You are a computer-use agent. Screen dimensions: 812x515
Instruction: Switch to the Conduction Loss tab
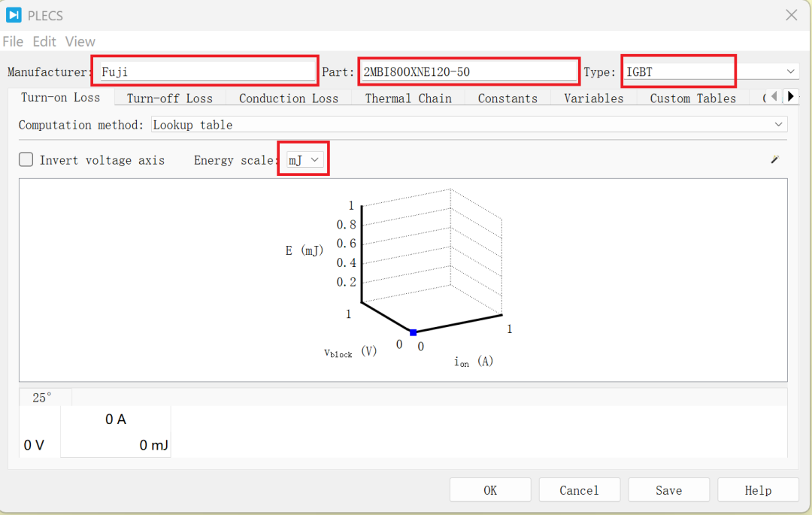tap(289, 98)
